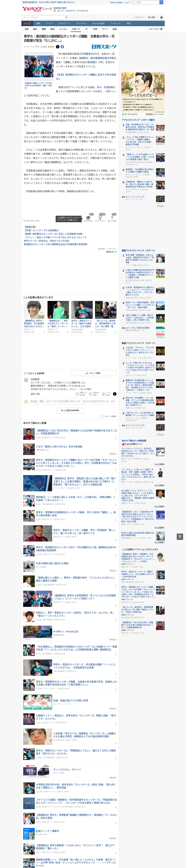The image size is (186, 868).
Task: Focus the ウェブ検索 input field
Action: (x=145, y=2)
